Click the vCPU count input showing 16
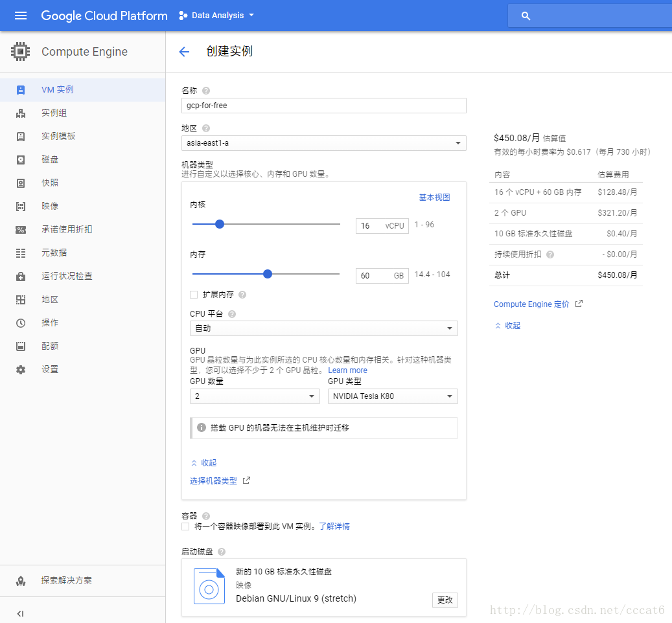This screenshot has width=672, height=623. tap(382, 225)
